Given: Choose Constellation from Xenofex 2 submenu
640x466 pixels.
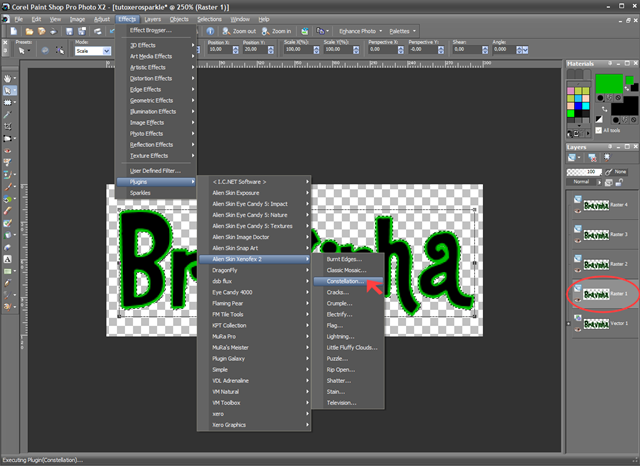Looking at the screenshot, I should click(348, 281).
